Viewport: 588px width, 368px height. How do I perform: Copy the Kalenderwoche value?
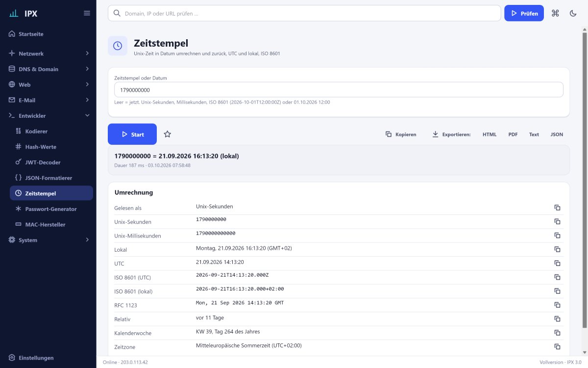(557, 333)
